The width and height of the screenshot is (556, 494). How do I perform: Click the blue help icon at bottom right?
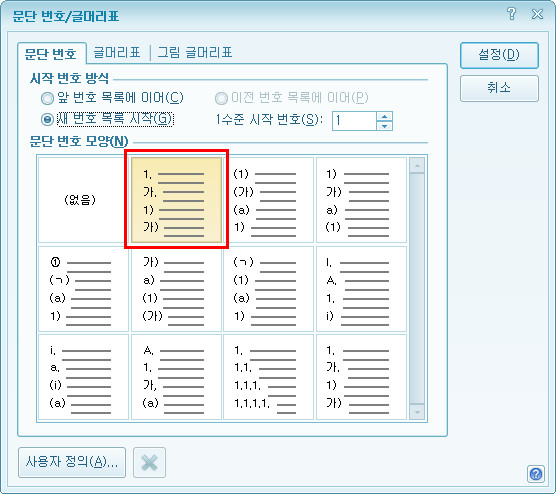(535, 474)
